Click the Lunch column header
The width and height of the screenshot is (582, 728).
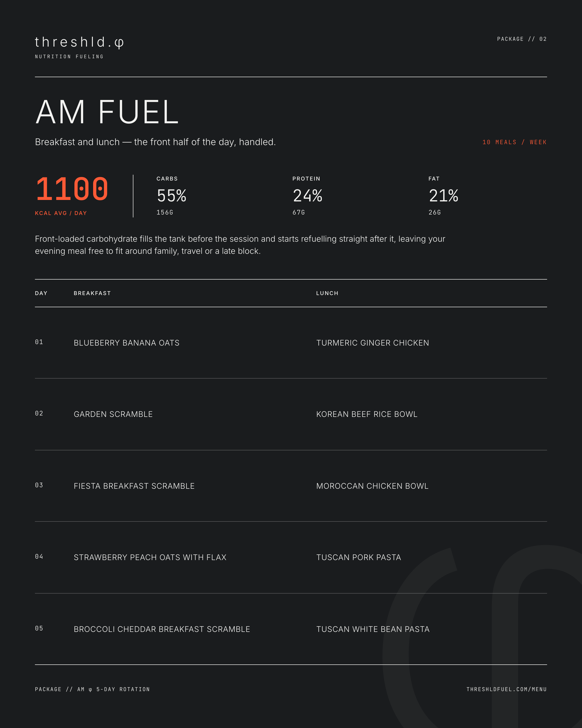tap(327, 293)
